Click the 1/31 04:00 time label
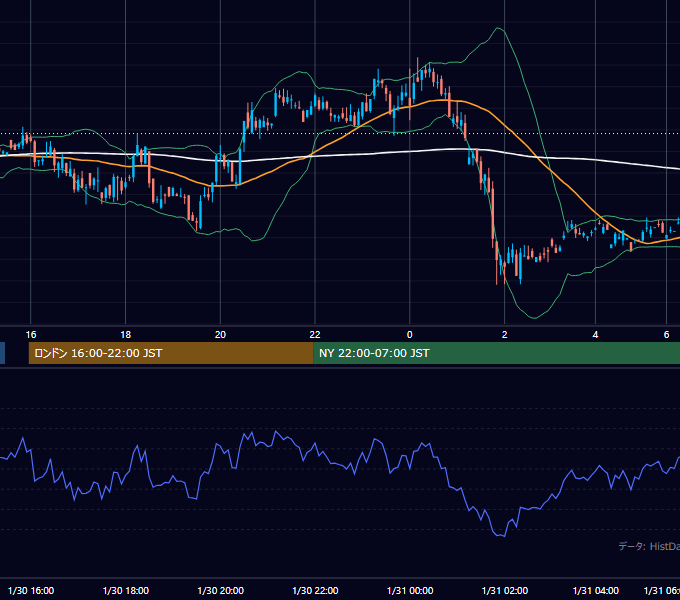The height and width of the screenshot is (600, 680). point(596,590)
